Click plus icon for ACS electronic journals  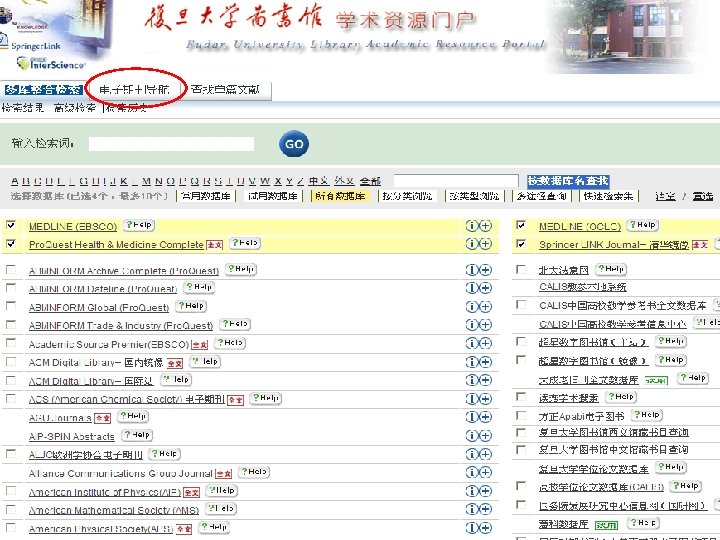[x=486, y=399]
